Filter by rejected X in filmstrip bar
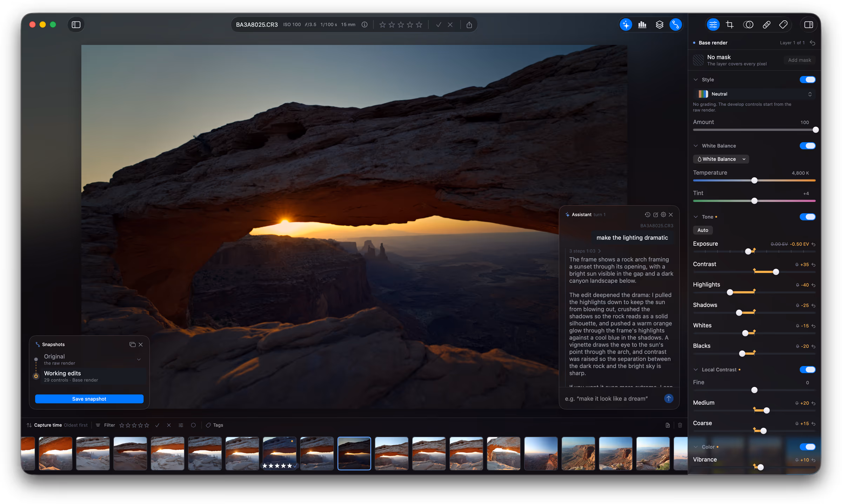The width and height of the screenshot is (842, 504). [x=169, y=425]
